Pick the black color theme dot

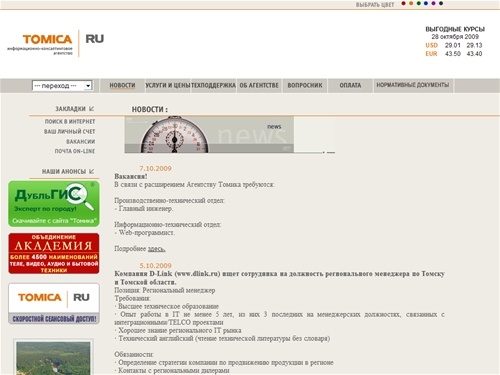pos(441,4)
